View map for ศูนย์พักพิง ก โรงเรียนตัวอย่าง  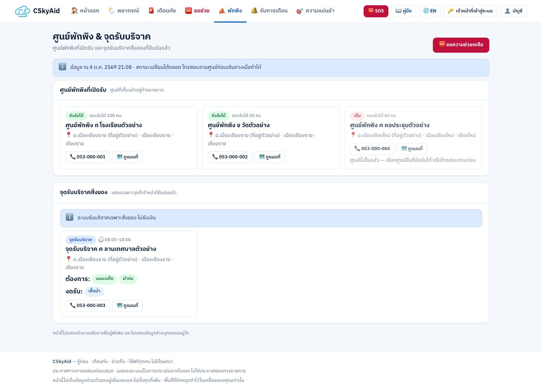[127, 157]
